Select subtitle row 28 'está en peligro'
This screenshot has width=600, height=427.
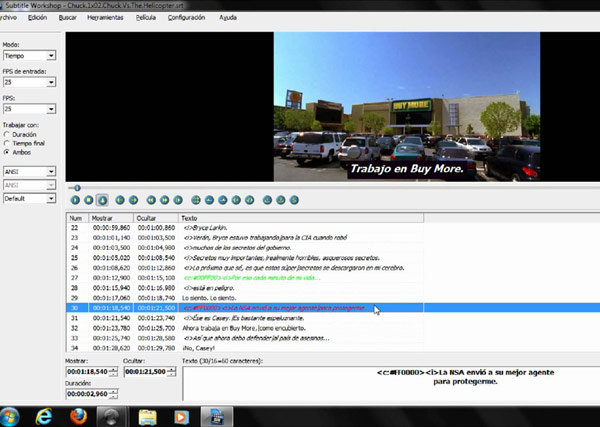(x=245, y=288)
